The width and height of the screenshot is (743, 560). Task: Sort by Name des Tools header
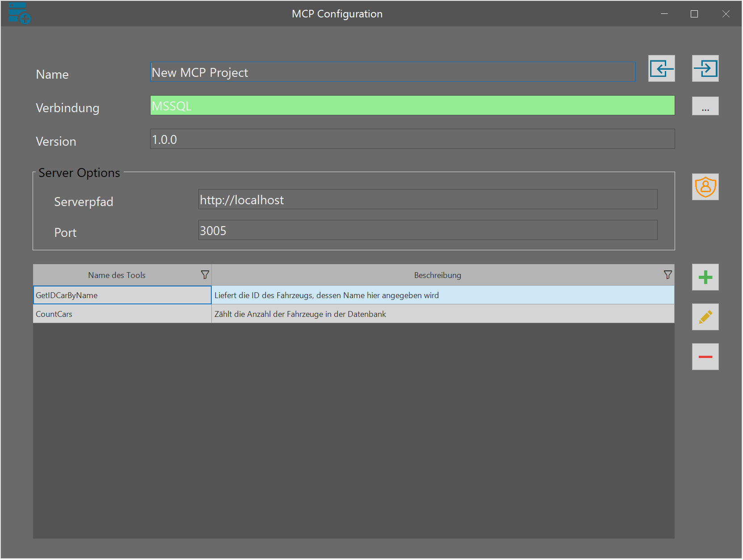pyautogui.click(x=117, y=275)
